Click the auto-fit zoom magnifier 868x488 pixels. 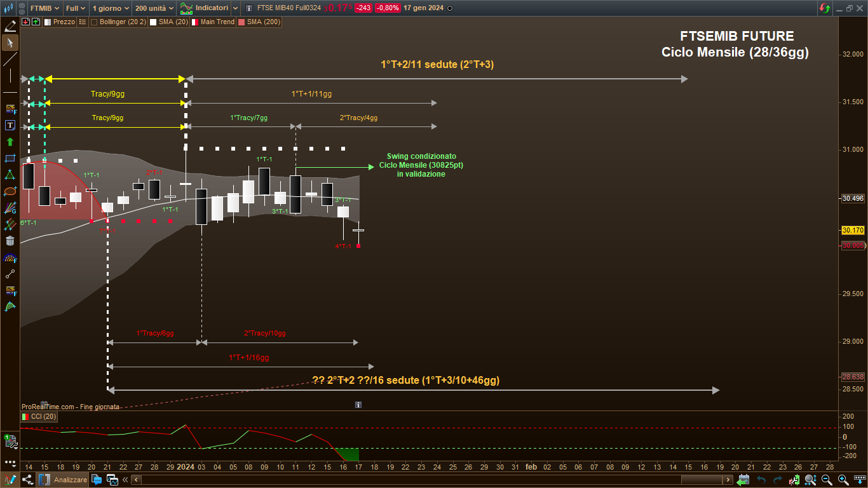[x=811, y=480]
